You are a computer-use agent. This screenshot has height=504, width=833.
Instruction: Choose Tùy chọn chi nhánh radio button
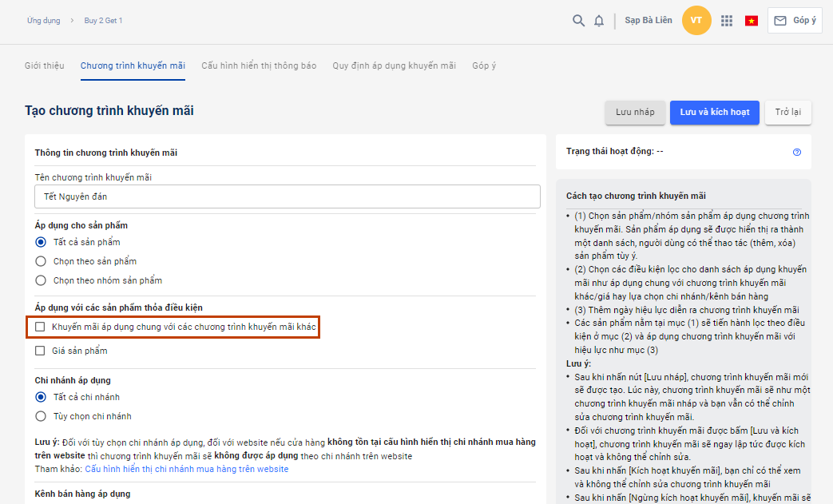click(41, 416)
